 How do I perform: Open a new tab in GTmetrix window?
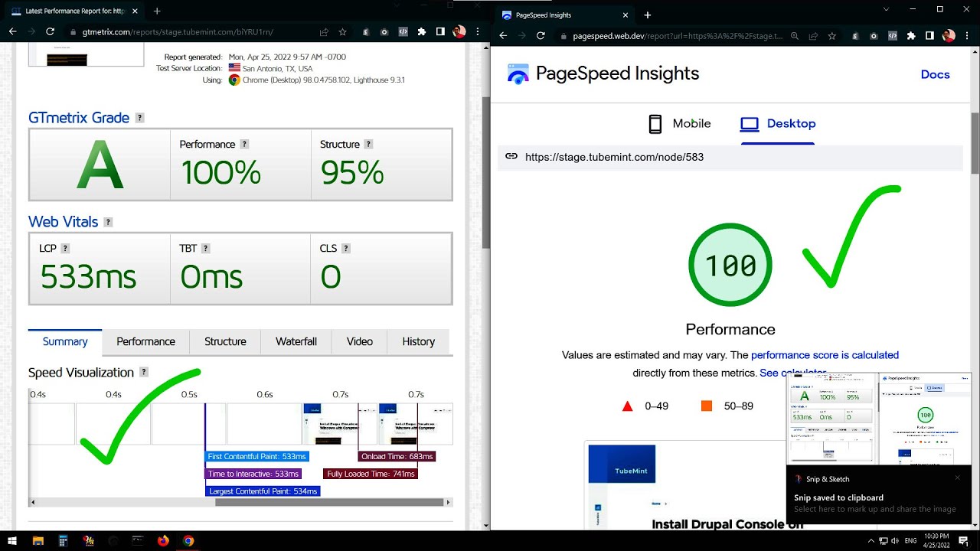coord(157,11)
